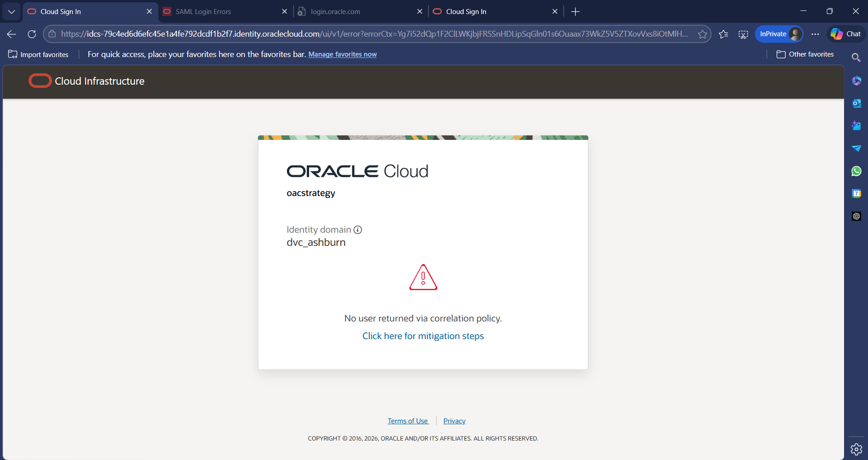
Task: Open Telegram in the sidebar
Action: point(856,149)
